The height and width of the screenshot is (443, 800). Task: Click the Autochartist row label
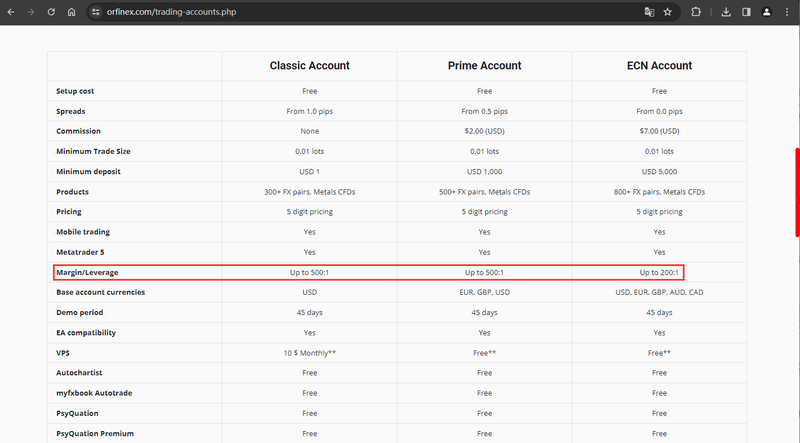[79, 373]
